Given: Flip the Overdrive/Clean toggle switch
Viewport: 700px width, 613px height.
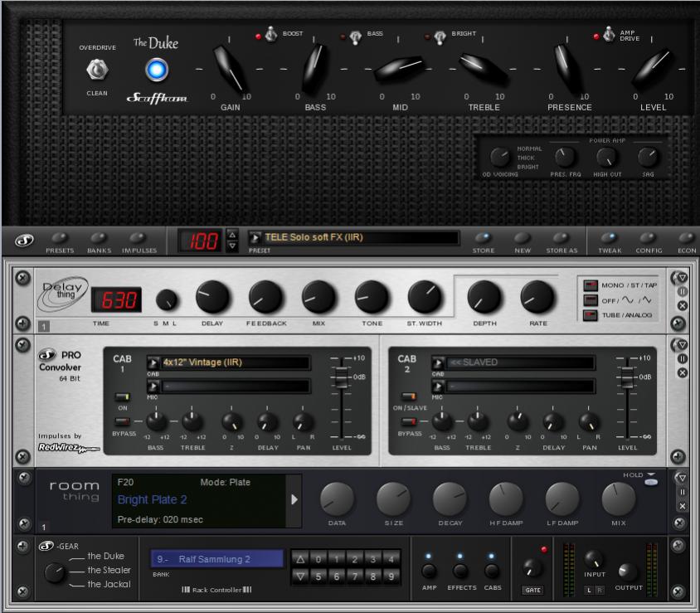Looking at the screenshot, I should pyautogui.click(x=97, y=71).
